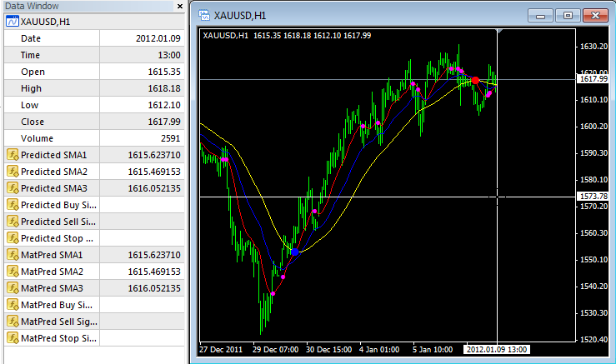
Task: Click the Predicted Stop indicator icon
Action: (x=13, y=238)
